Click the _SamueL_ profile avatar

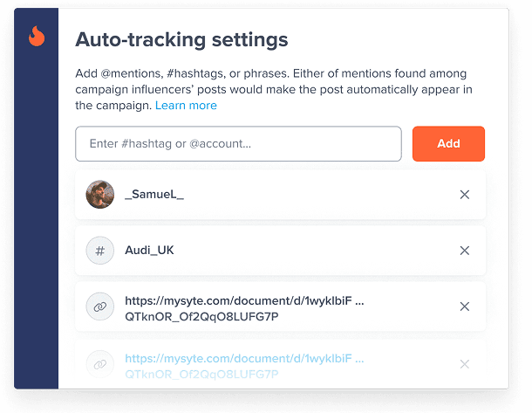click(100, 195)
